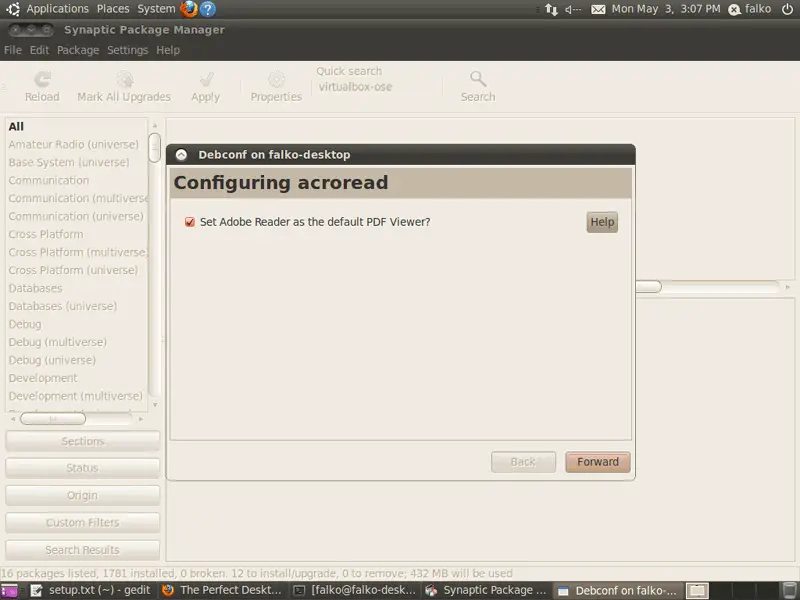The width and height of the screenshot is (800, 600).
Task: Select Communication (universe) section
Action: (x=77, y=216)
